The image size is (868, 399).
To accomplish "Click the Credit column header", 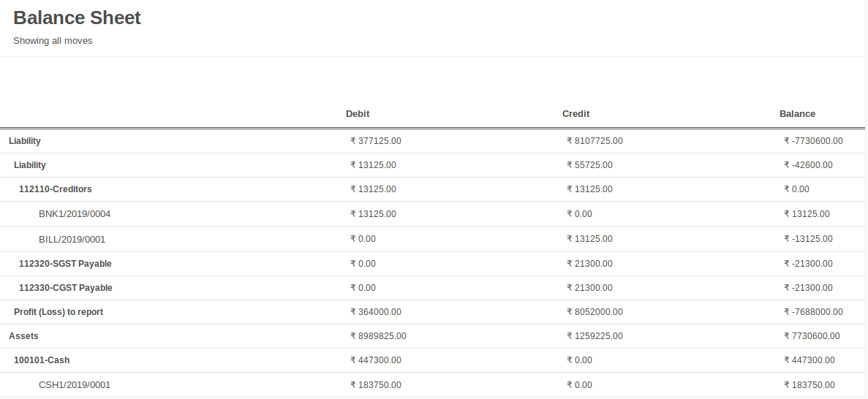I will (x=575, y=114).
